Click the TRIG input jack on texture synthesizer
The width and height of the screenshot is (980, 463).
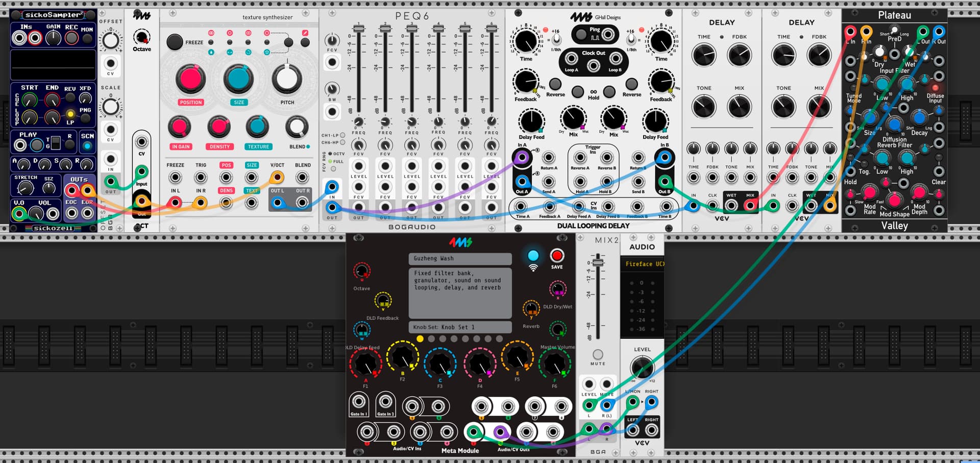201,177
